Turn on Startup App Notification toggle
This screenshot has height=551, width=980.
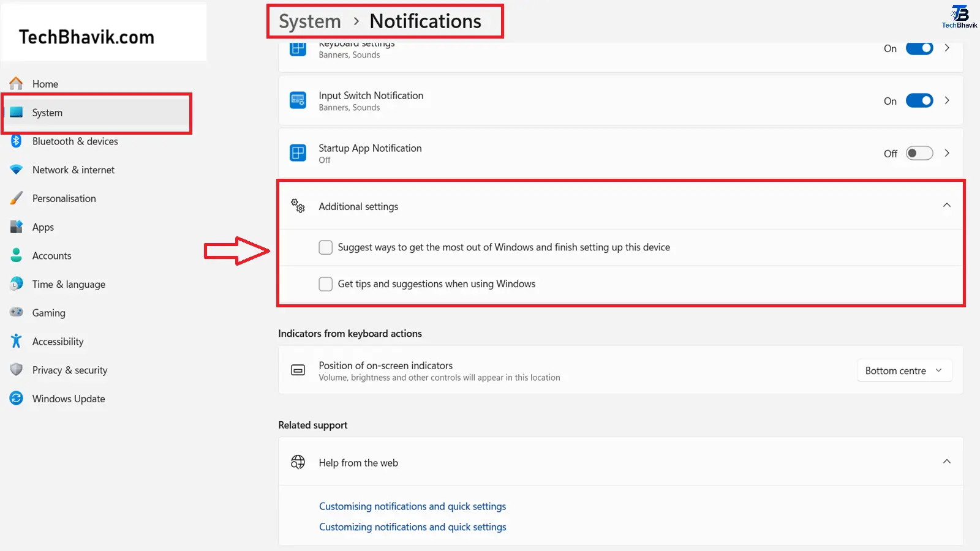(x=919, y=153)
